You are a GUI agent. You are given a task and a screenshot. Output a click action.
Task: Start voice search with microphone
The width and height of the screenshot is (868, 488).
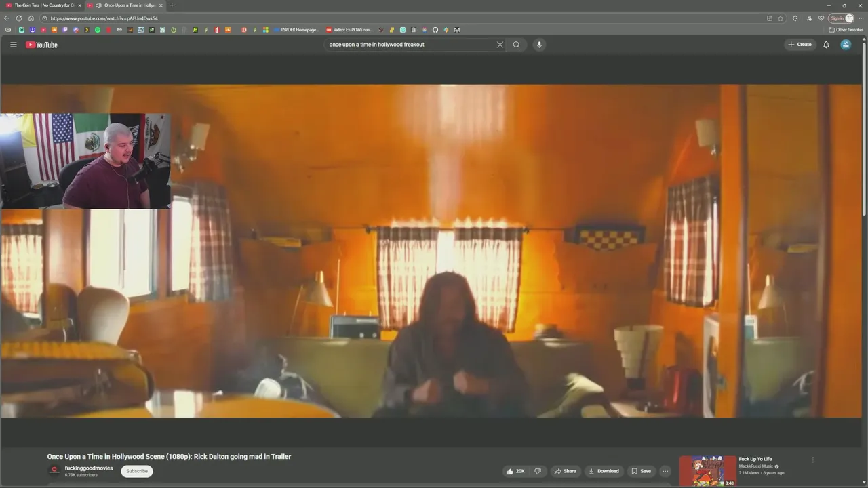click(539, 45)
